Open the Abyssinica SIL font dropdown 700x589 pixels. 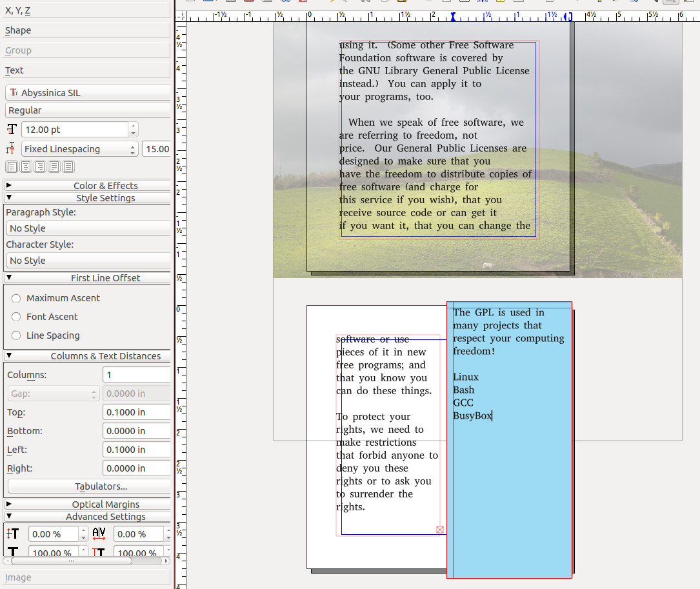pos(87,93)
